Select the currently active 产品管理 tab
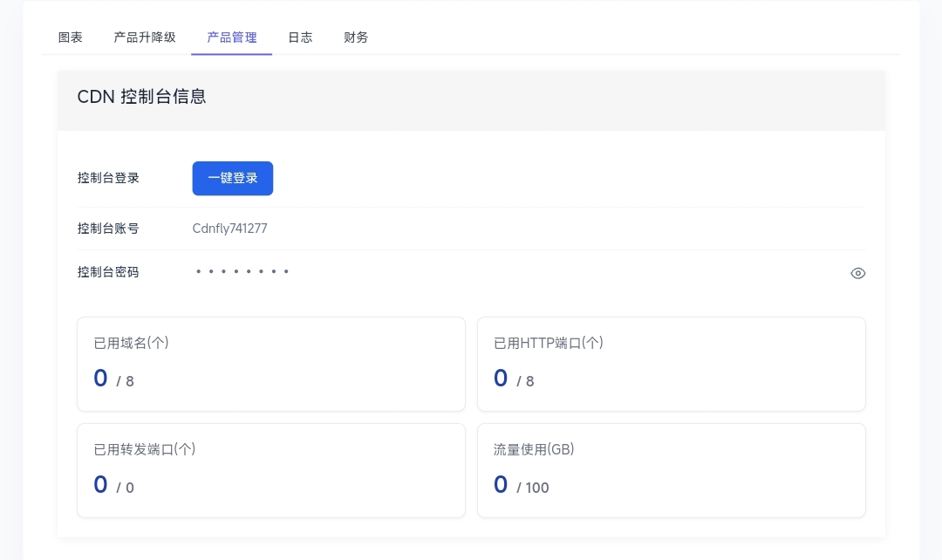The image size is (942, 560). tap(231, 38)
